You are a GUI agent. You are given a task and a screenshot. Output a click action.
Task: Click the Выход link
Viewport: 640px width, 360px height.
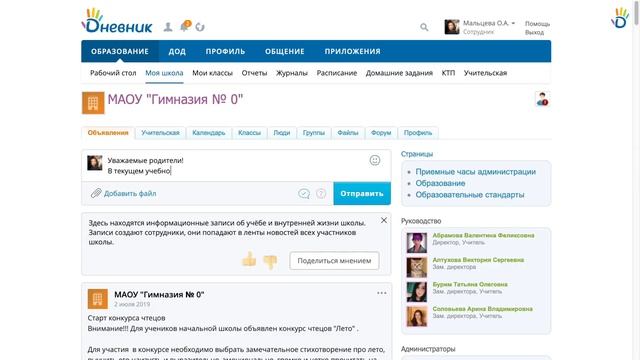(x=534, y=32)
